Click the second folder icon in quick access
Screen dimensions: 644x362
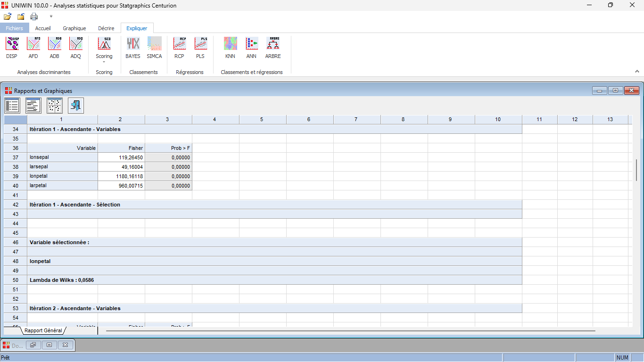[21, 16]
